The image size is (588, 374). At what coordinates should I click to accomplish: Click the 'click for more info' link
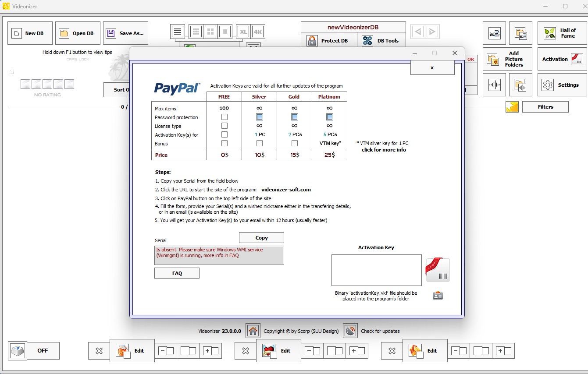click(384, 150)
